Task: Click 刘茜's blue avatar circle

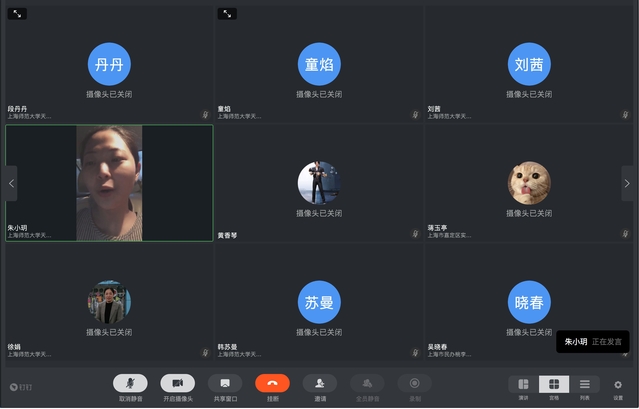Action: coord(529,65)
